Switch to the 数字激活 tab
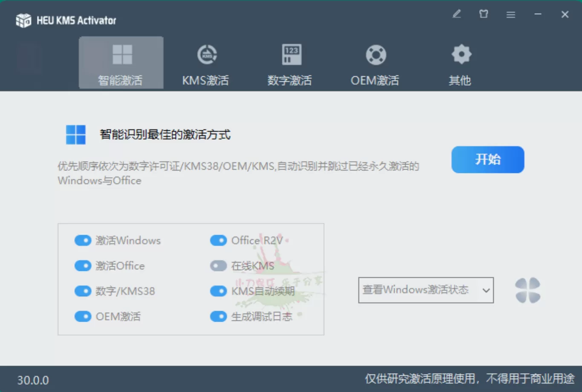 (x=290, y=63)
